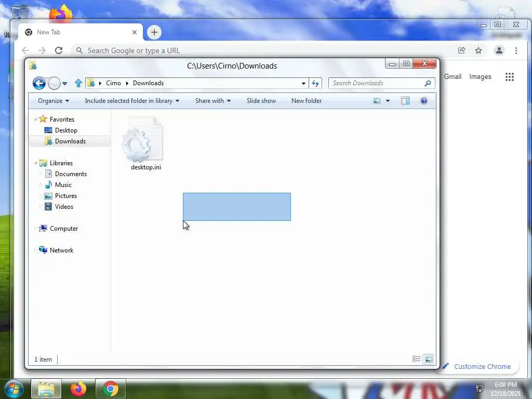Screen dimensions: 532x399
Task: Switch to details view in status bar
Action: 416,359
